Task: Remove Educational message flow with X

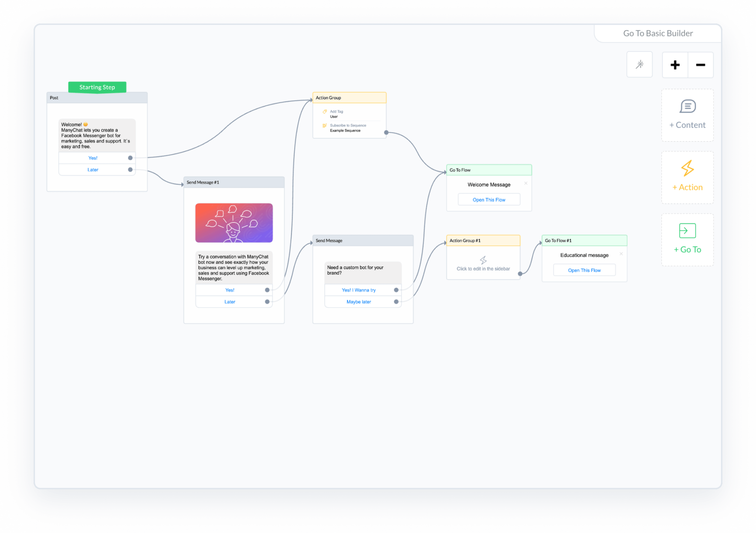Action: pyautogui.click(x=621, y=254)
